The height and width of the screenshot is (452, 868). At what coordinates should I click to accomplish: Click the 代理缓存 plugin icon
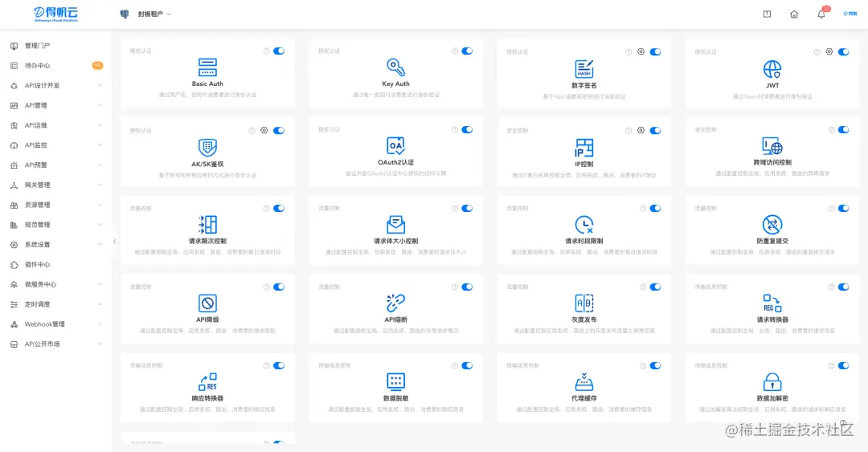tap(584, 381)
